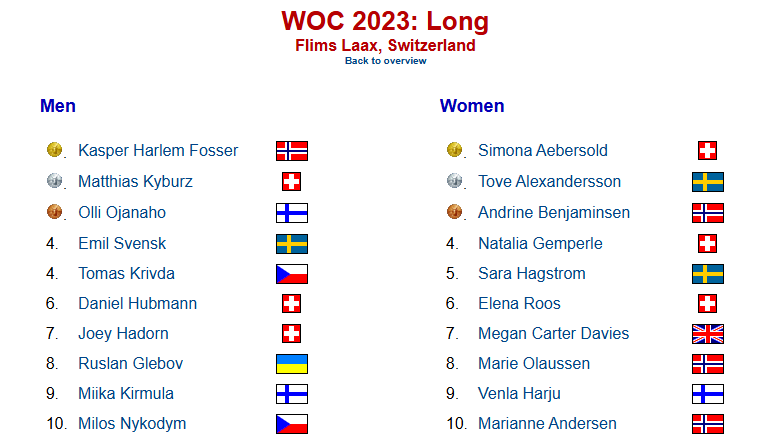Go back via the Back to overview link

pos(385,61)
